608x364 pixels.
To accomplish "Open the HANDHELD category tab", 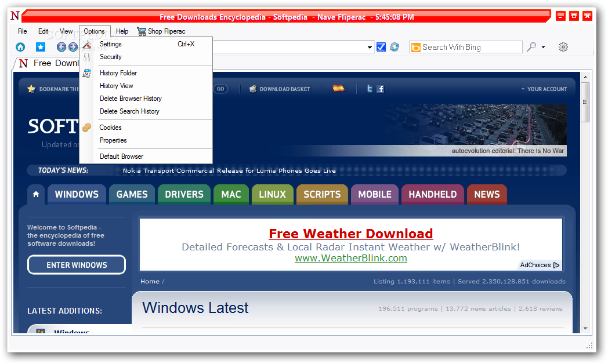I will 433,194.
